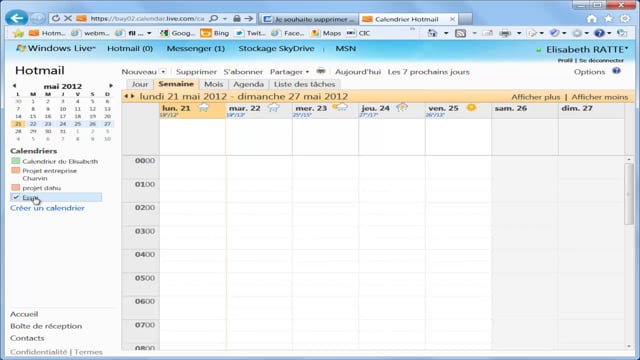Viewport: 640px width, 360px height.
Task: Toggle the Essai calendar checkbox
Action: (16, 197)
